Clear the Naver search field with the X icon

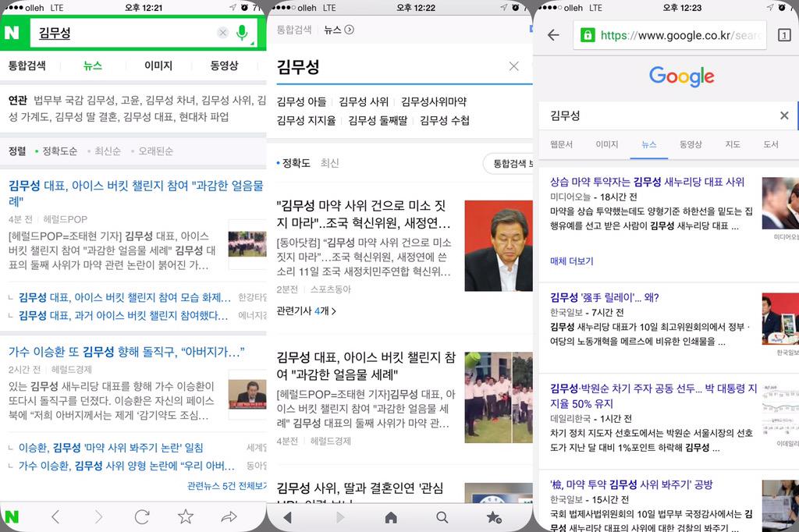[222, 33]
